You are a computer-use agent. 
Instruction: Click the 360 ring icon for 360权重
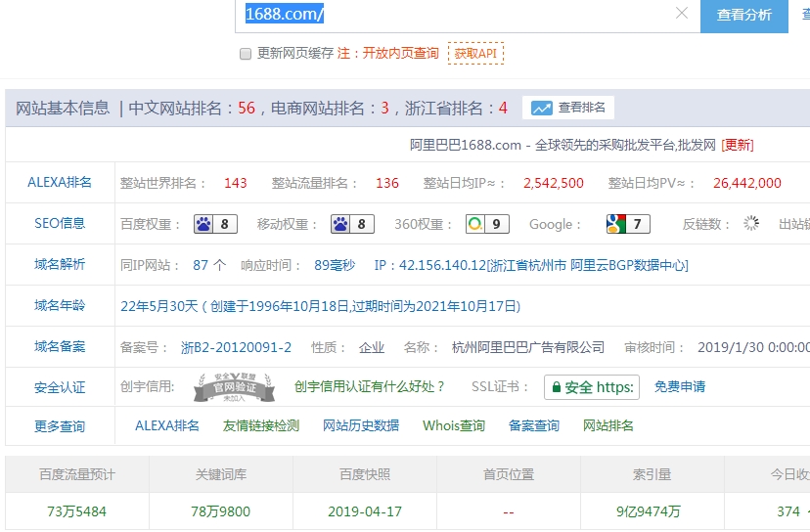pyautogui.click(x=474, y=224)
